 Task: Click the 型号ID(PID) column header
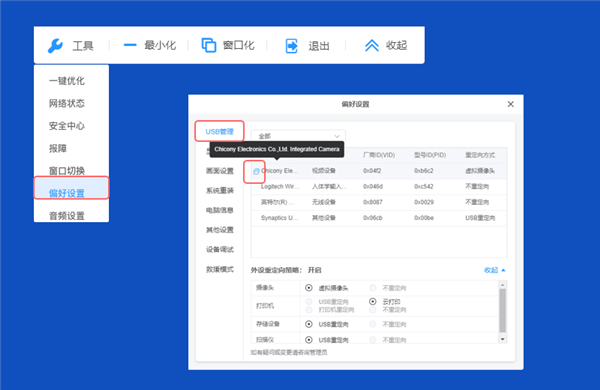[x=430, y=155]
